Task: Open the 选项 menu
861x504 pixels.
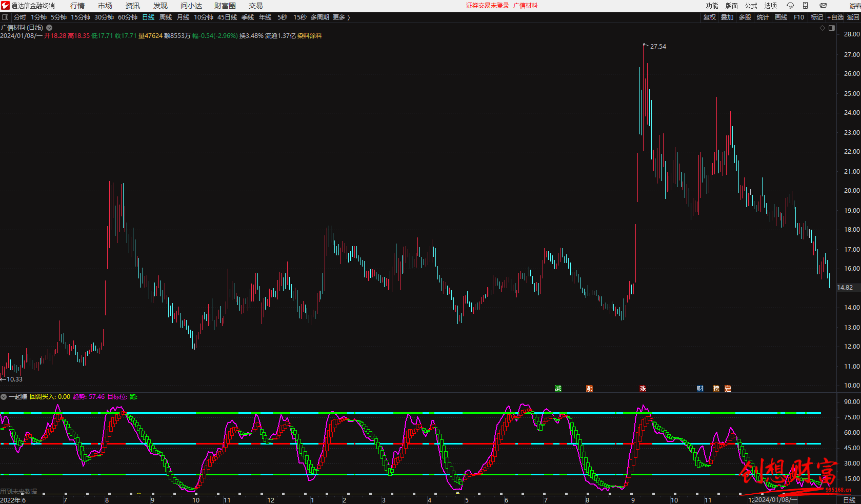Action: click(x=771, y=6)
